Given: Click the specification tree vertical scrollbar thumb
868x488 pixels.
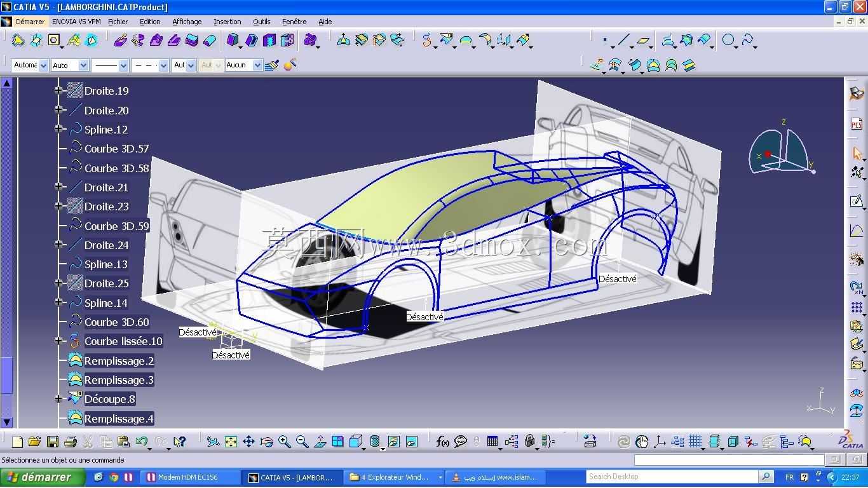Looking at the screenshot, I should coord(6,376).
